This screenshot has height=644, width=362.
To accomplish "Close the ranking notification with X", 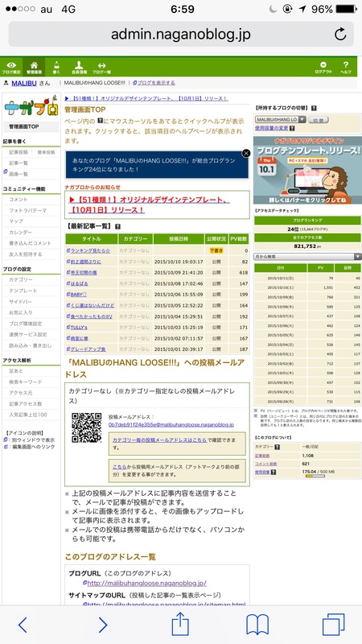I will (246, 153).
